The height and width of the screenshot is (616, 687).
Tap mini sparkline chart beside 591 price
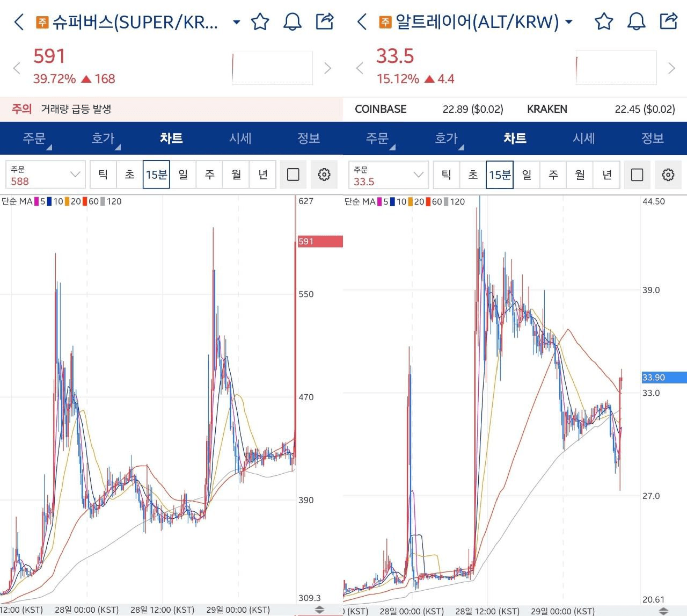(272, 68)
